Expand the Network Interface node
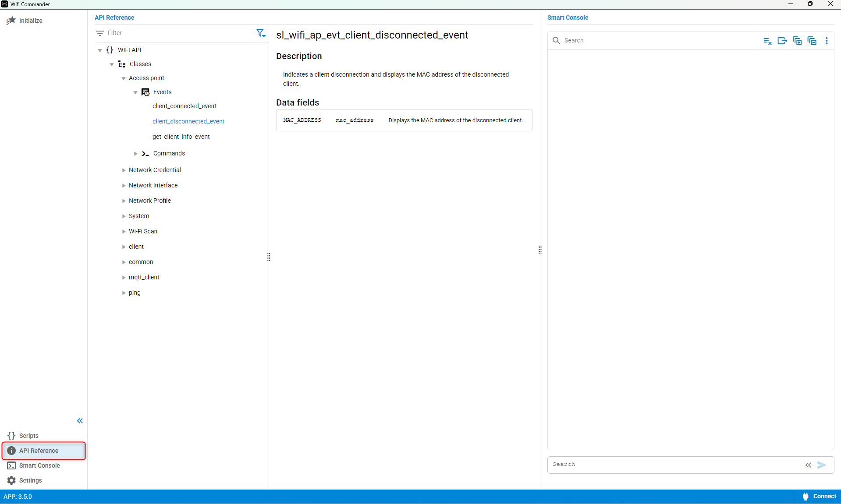841x504 pixels. pos(124,186)
